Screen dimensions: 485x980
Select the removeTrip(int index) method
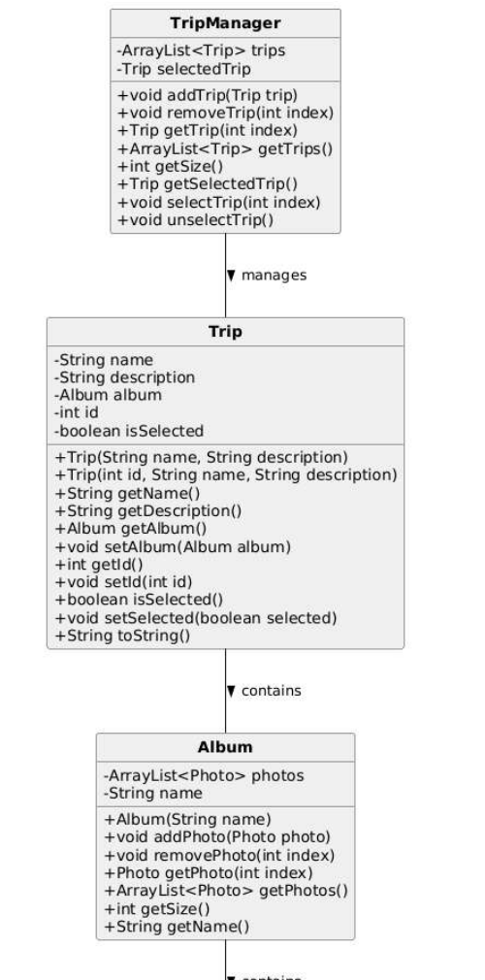tap(225, 114)
